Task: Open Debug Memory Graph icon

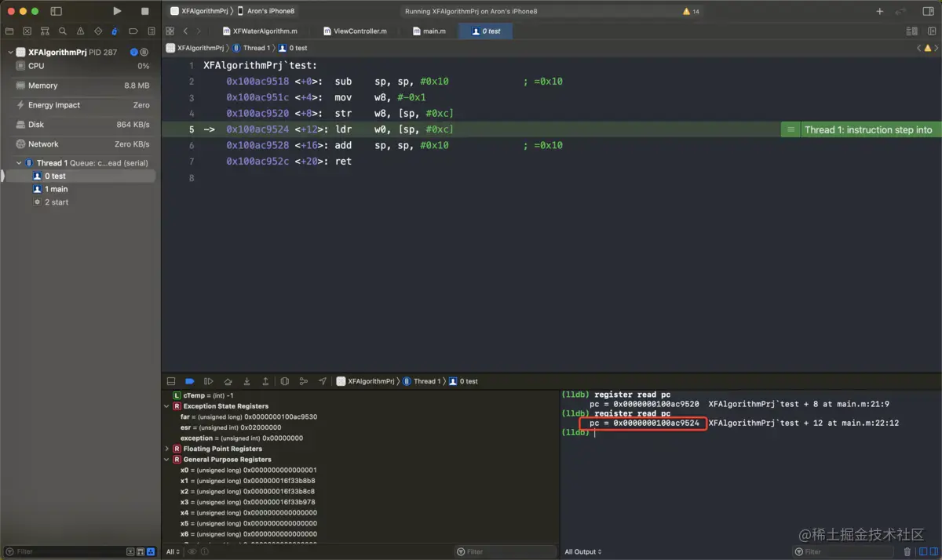Action: pyautogui.click(x=304, y=381)
